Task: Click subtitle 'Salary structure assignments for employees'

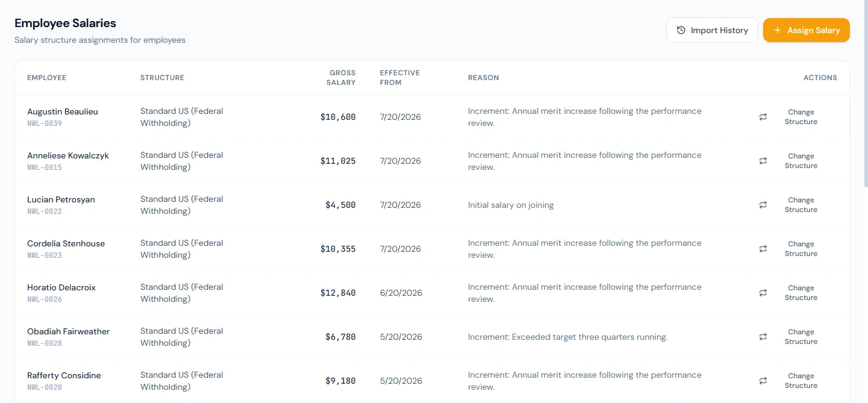Action: (x=100, y=40)
